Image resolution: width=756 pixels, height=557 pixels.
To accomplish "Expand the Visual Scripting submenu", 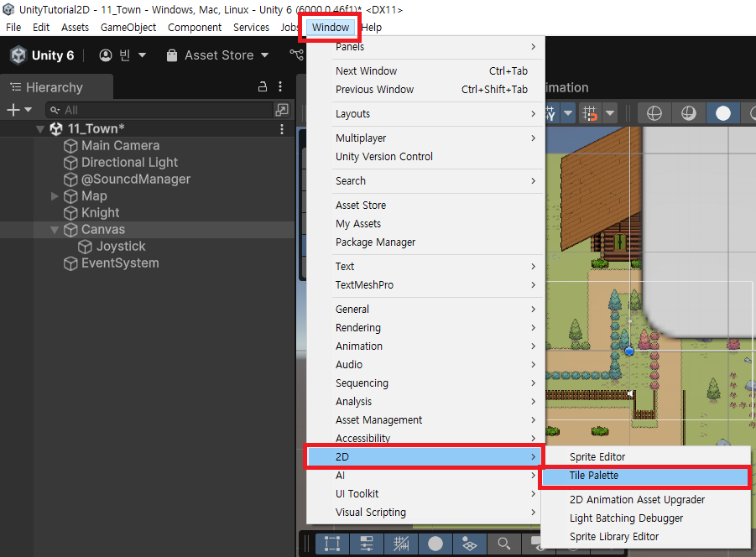I will coord(425,513).
